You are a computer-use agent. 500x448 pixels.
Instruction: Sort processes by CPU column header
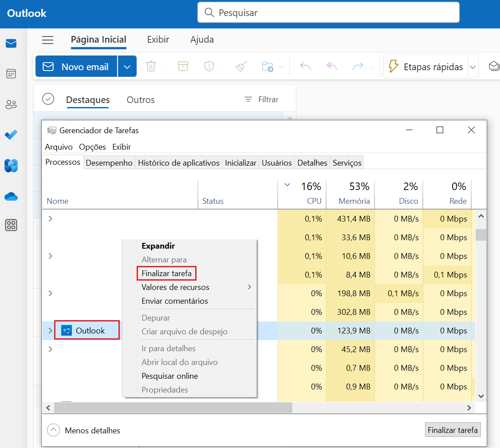click(302, 194)
